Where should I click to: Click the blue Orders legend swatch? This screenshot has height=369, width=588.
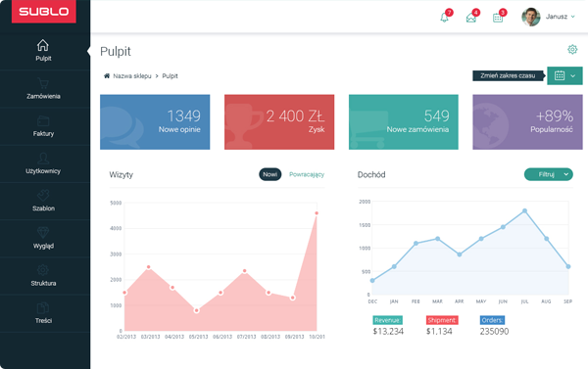(x=492, y=320)
